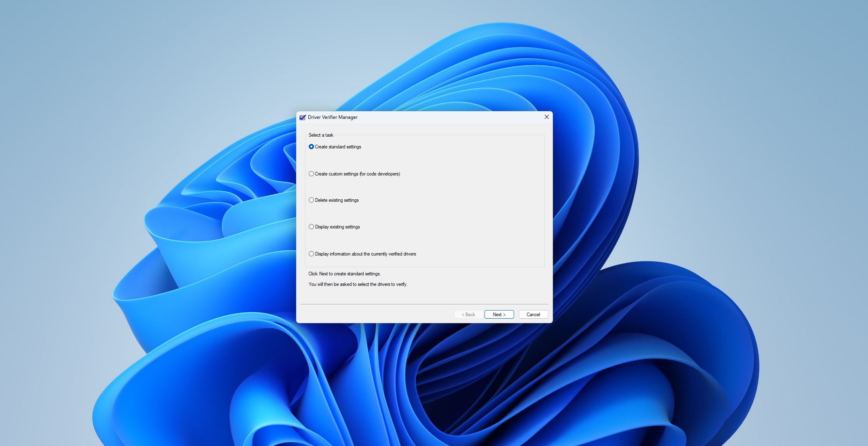Close the Driver Verifier Manager window
Viewport: 868px width, 446px height.
546,117
